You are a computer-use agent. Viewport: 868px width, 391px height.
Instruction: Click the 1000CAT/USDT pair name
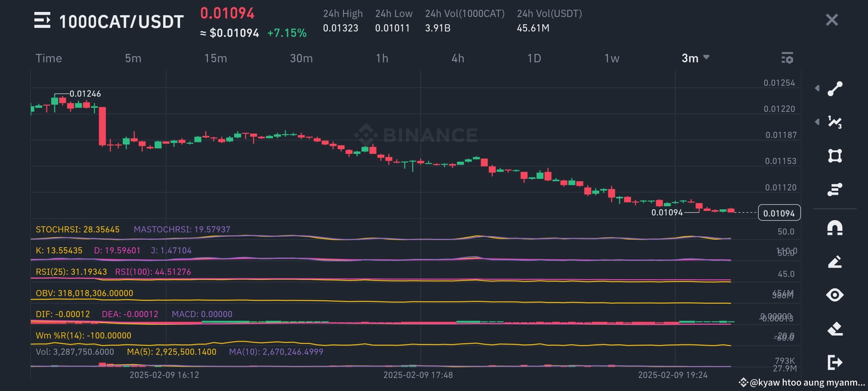click(121, 21)
